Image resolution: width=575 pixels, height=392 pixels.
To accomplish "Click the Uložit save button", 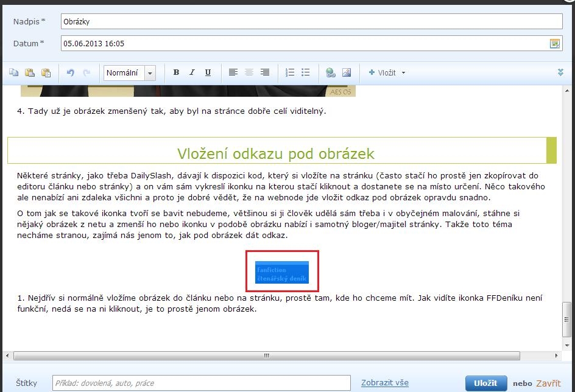I will click(x=485, y=383).
